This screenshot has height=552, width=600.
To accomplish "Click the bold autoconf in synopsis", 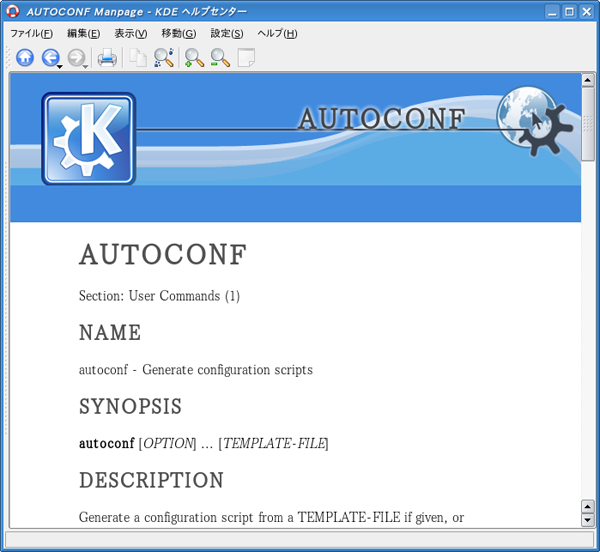I will (107, 443).
